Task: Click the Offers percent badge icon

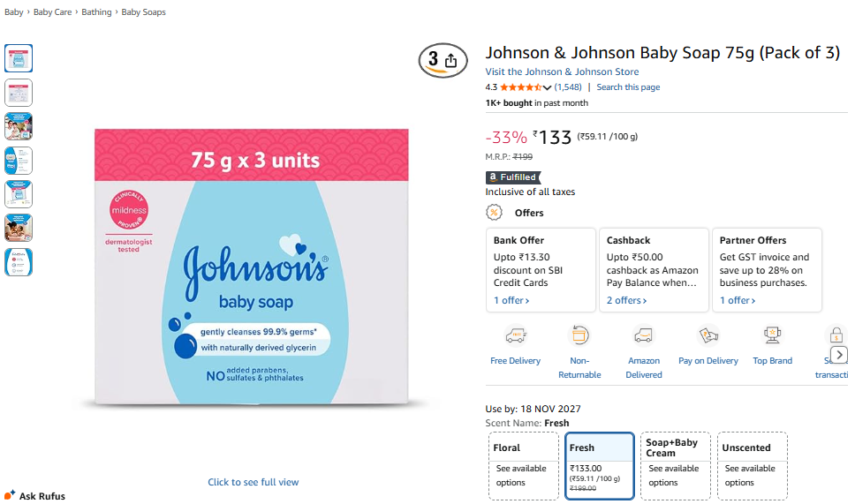Action: coord(494,213)
